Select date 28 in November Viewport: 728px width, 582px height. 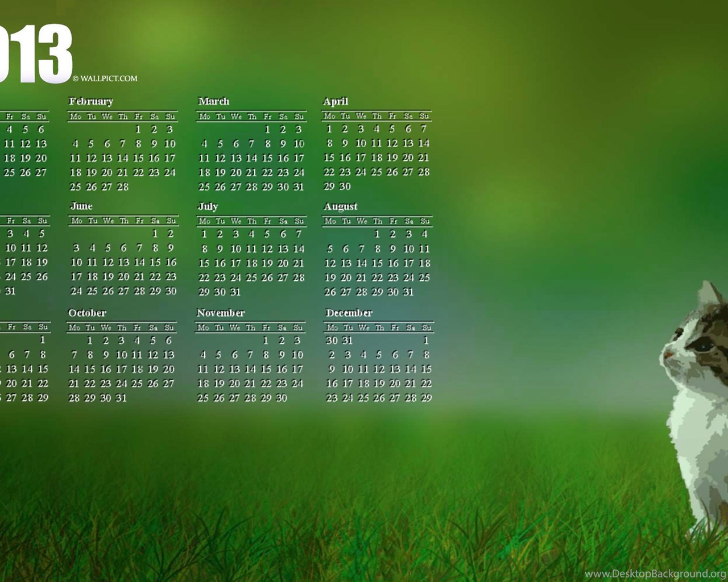[x=250, y=398]
